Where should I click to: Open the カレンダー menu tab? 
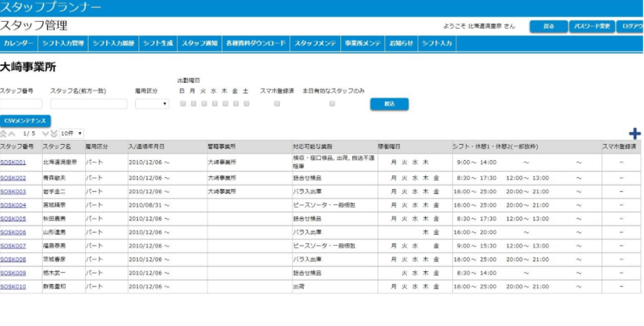[18, 44]
